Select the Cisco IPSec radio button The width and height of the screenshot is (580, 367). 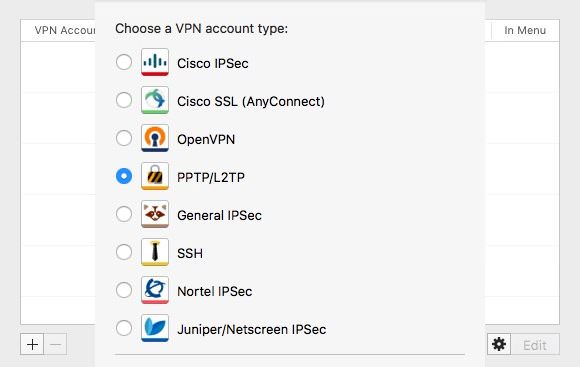[124, 62]
